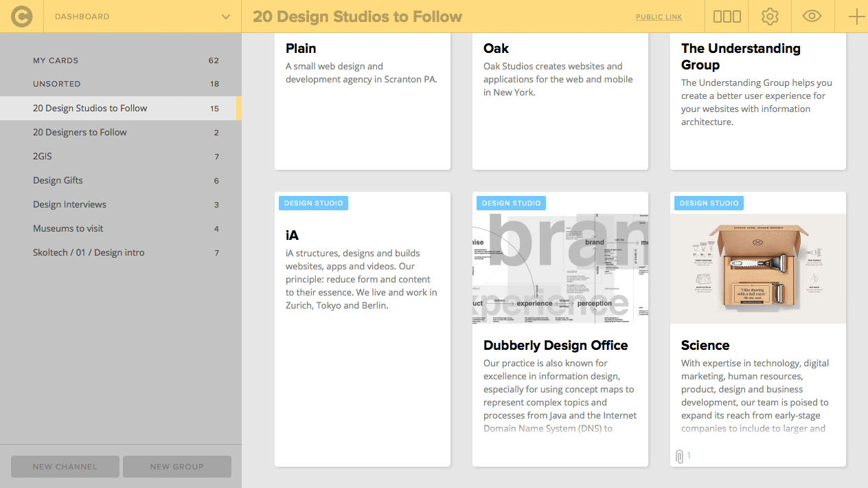This screenshot has height=488, width=868.
Task: Open channel settings gear icon
Action: (770, 16)
